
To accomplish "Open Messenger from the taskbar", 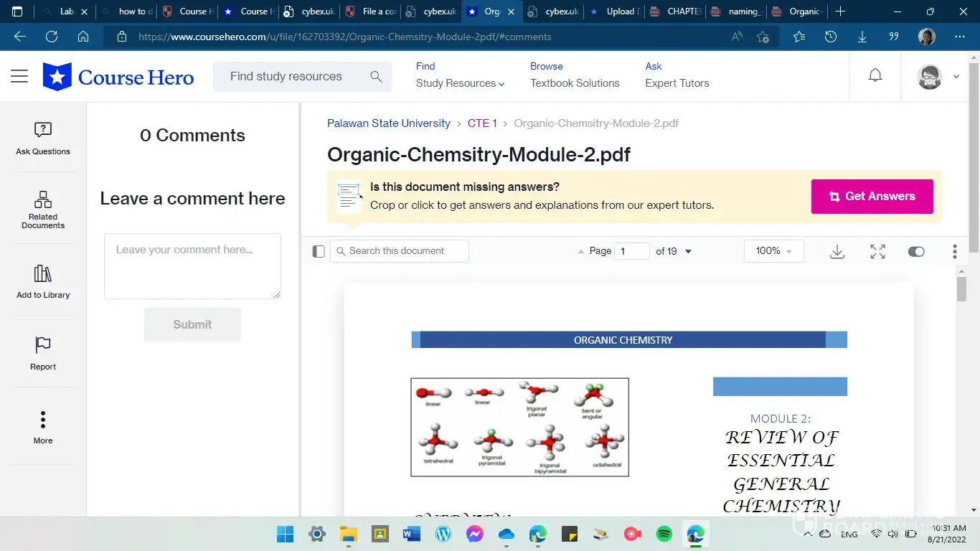I will [x=475, y=534].
